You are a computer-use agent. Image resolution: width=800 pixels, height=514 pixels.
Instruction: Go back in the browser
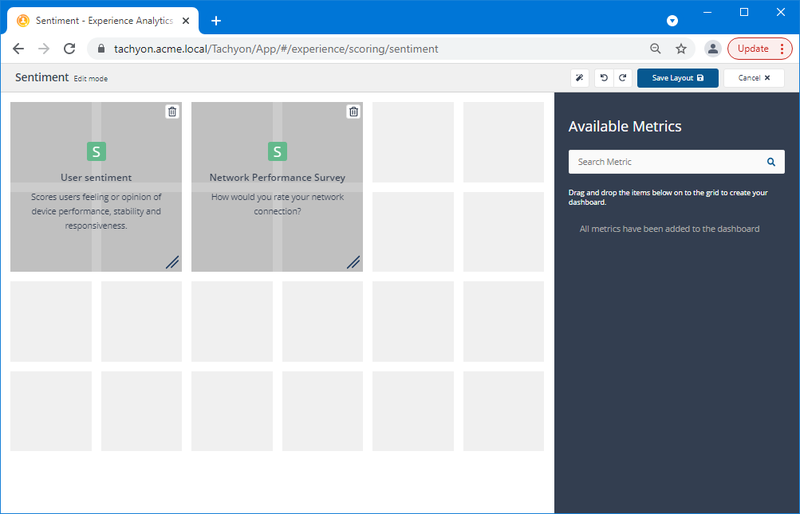click(x=18, y=49)
